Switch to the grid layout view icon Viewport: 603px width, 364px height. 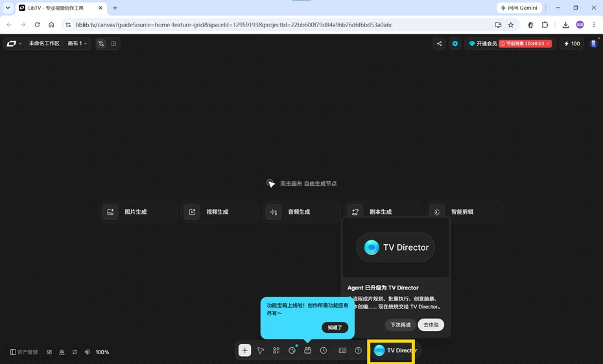click(x=114, y=43)
